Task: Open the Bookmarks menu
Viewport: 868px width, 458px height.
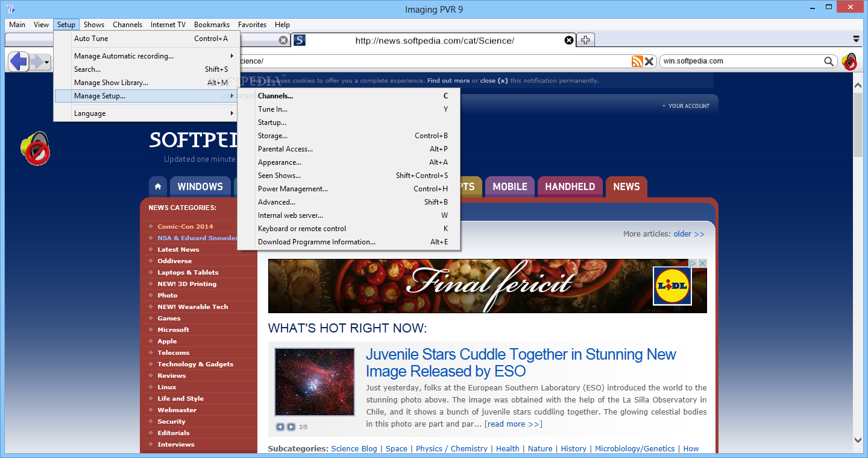Action: click(x=212, y=25)
